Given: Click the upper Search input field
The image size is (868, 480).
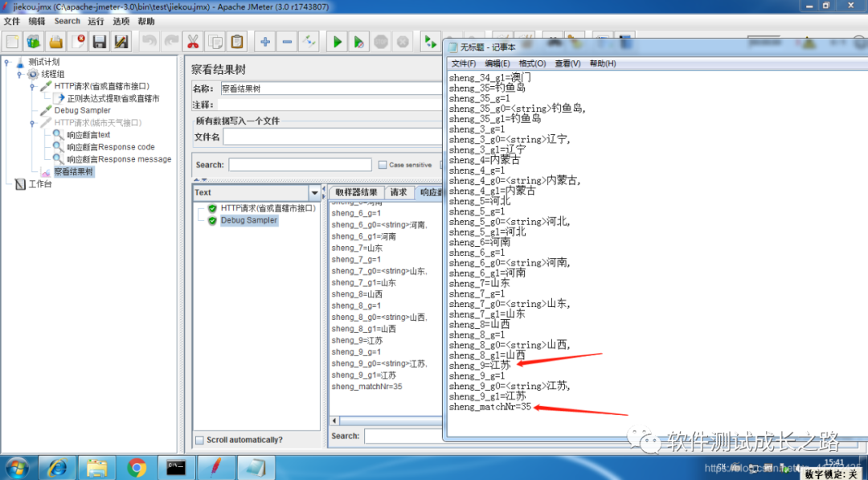Looking at the screenshot, I should coord(300,165).
